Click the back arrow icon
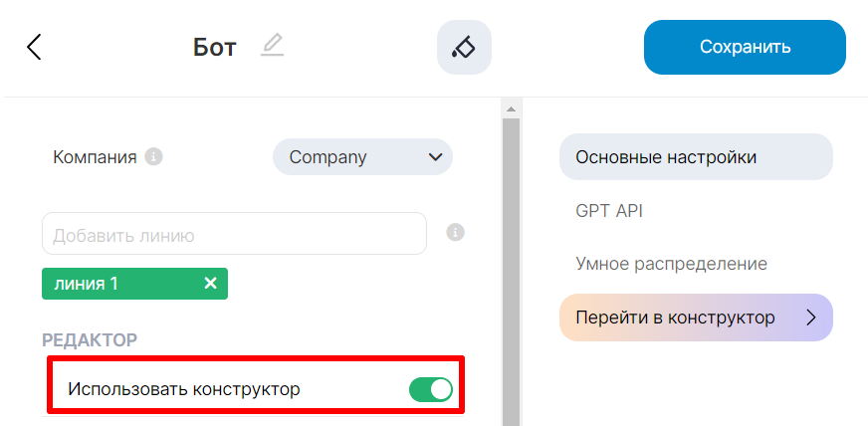This screenshot has width=868, height=426. pyautogui.click(x=34, y=47)
